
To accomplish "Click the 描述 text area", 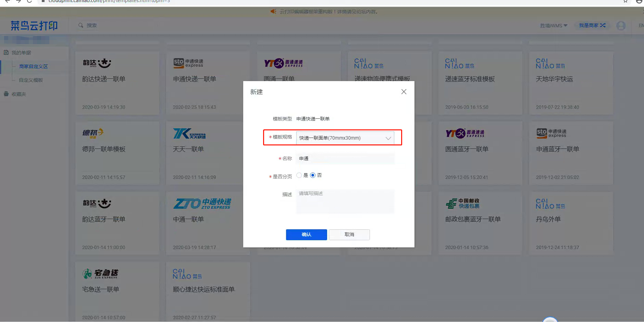I will click(345, 201).
